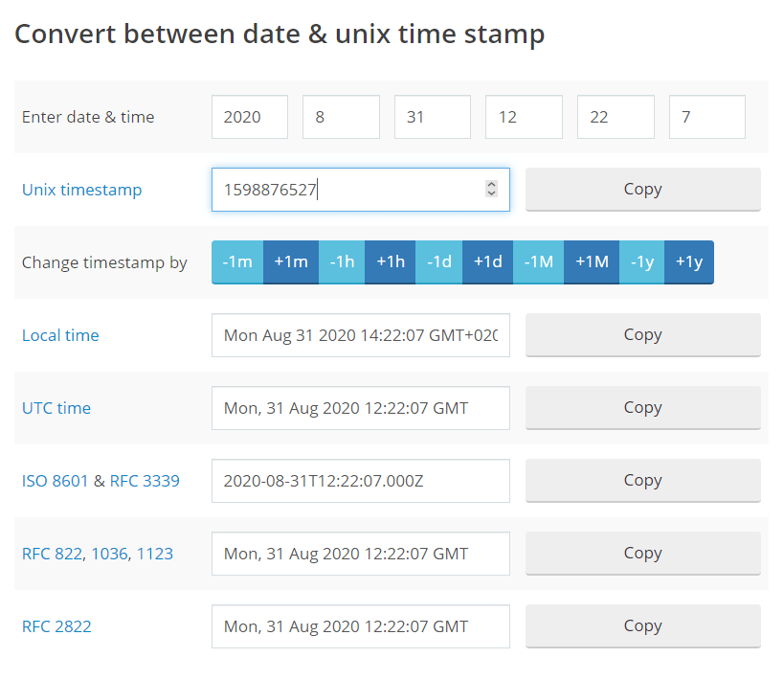Screen dimensions: 784x681
Task: Subtract one year from the timestamp
Action: [640, 261]
